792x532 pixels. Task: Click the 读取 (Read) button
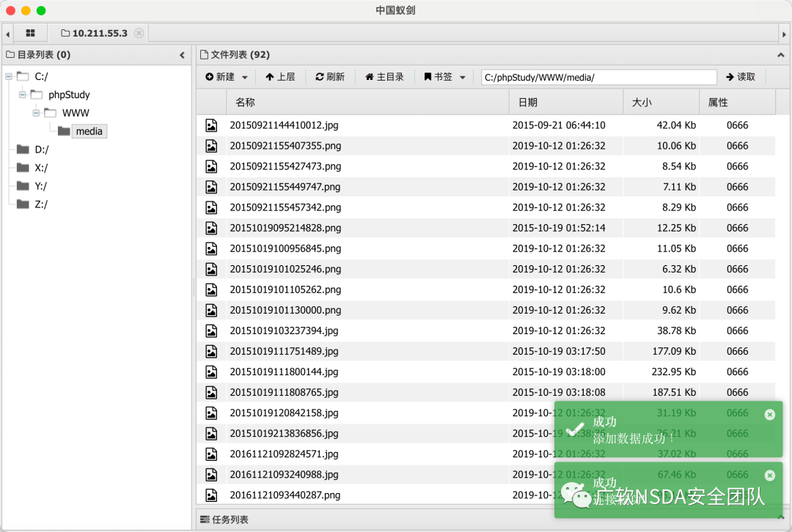741,77
